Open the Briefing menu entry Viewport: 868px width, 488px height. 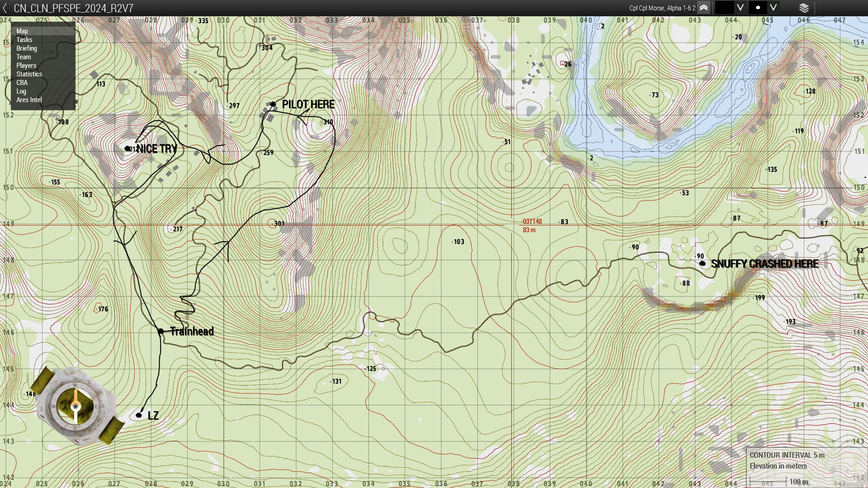pos(27,48)
